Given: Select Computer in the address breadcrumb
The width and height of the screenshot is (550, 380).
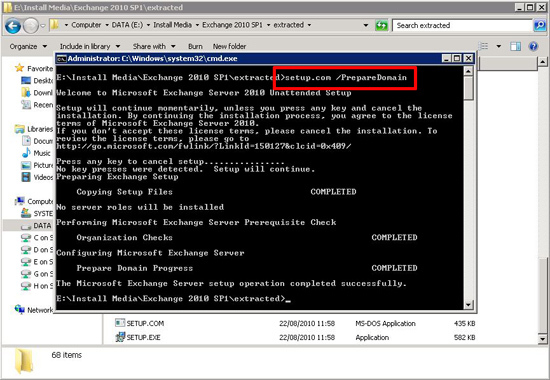Looking at the screenshot, I should tap(86, 25).
